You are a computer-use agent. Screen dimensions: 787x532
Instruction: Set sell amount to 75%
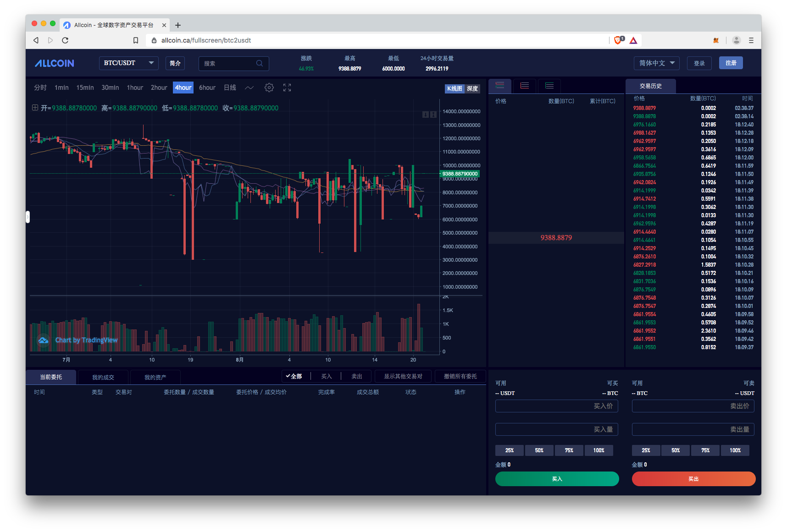[705, 450]
